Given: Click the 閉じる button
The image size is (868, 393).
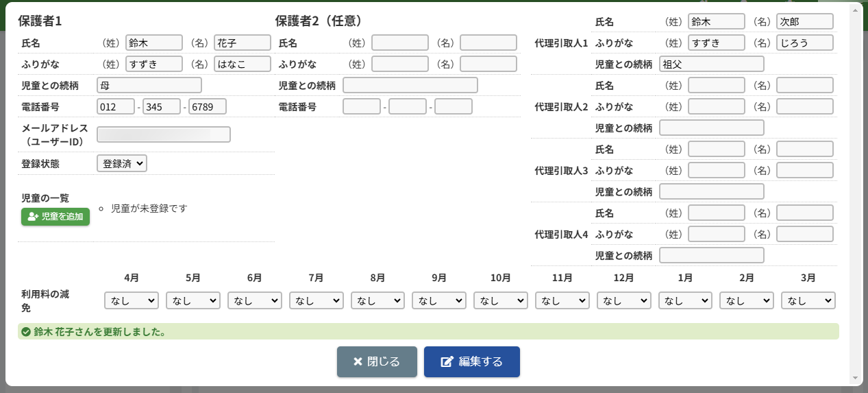Looking at the screenshot, I should point(377,361).
